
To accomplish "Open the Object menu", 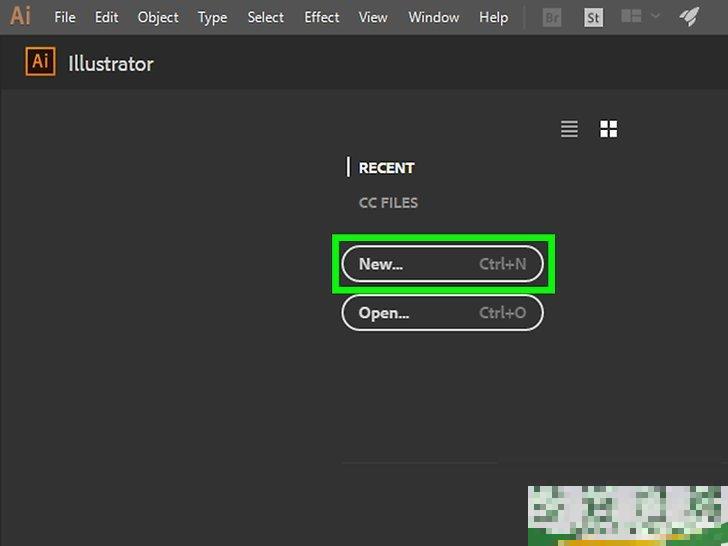I will coord(158,17).
